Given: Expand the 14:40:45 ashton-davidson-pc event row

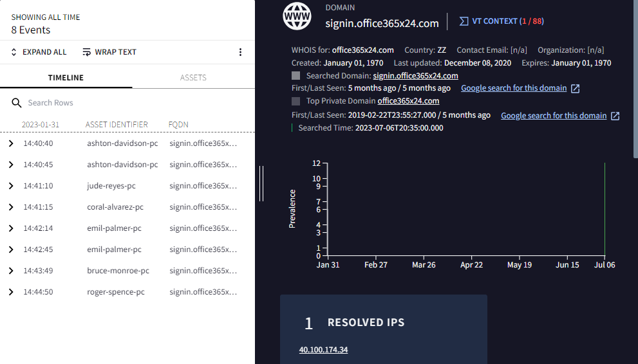Looking at the screenshot, I should pyautogui.click(x=11, y=165).
